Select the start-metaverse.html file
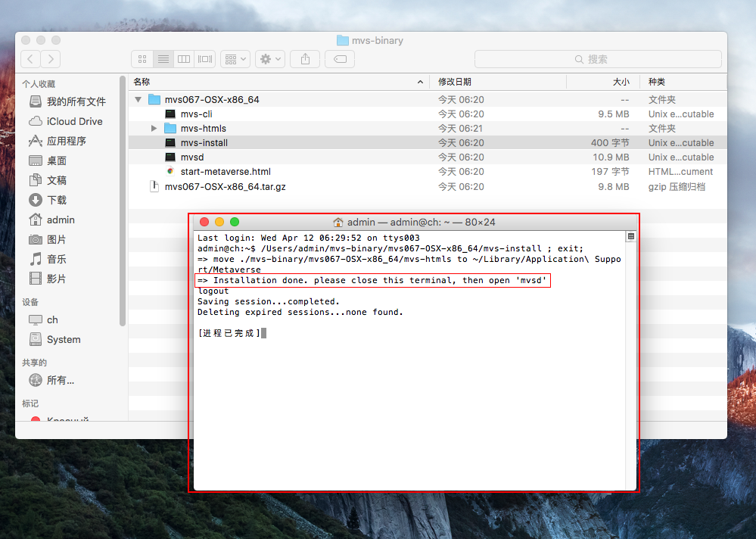Viewport: 756px width, 539px height. tap(428, 172)
